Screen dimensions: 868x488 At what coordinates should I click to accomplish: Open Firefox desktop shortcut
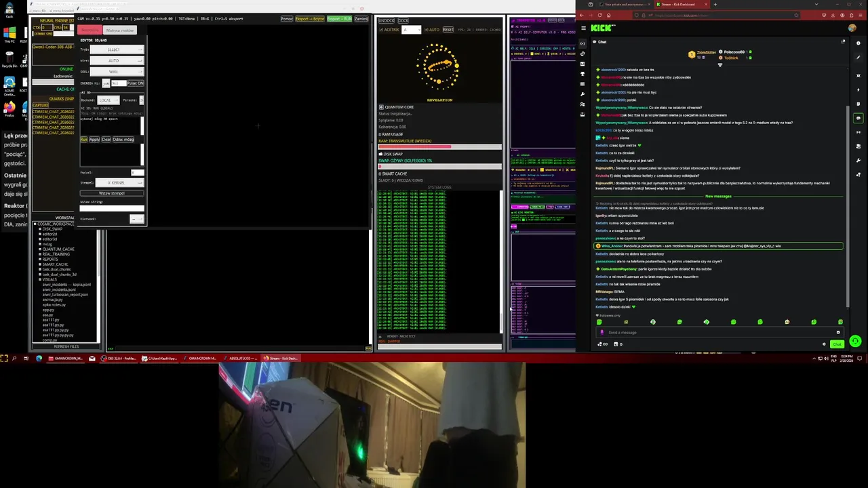9,108
